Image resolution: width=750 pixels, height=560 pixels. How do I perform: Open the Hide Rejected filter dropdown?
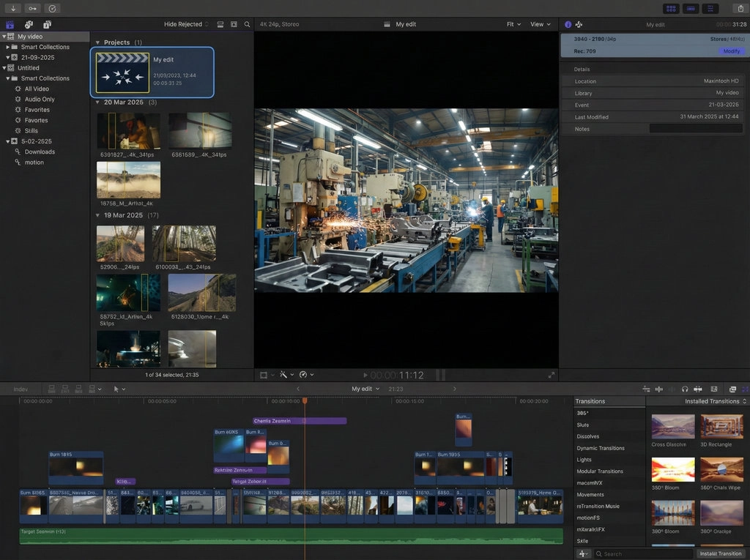pos(186,24)
